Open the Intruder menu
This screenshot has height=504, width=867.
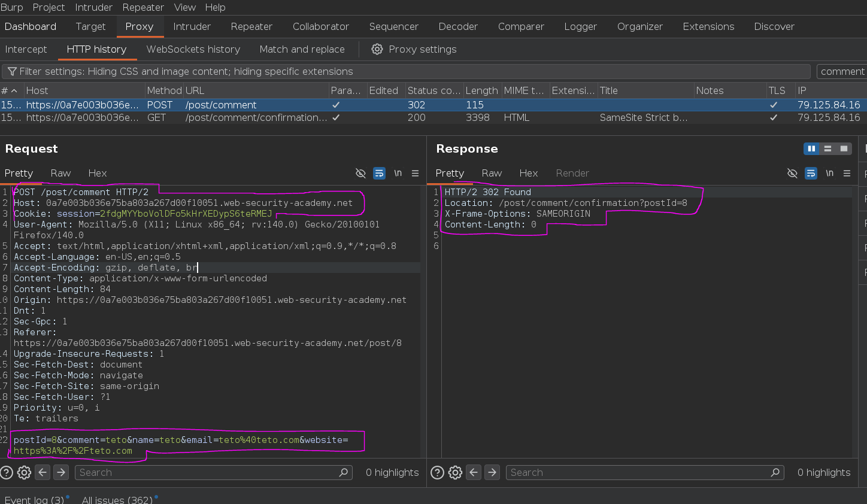(x=93, y=7)
